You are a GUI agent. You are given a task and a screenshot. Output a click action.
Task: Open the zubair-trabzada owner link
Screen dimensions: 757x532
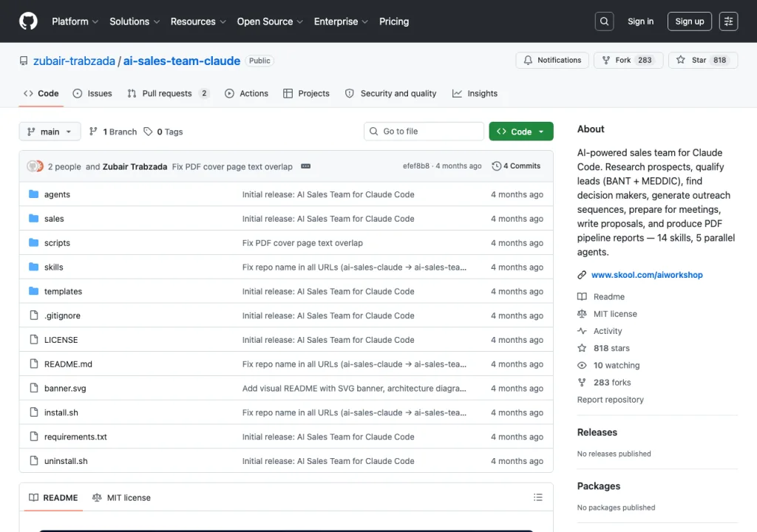pyautogui.click(x=74, y=61)
